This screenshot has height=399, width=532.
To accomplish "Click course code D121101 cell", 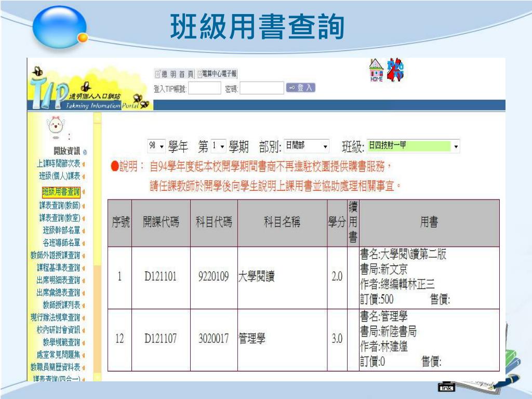I will (161, 277).
